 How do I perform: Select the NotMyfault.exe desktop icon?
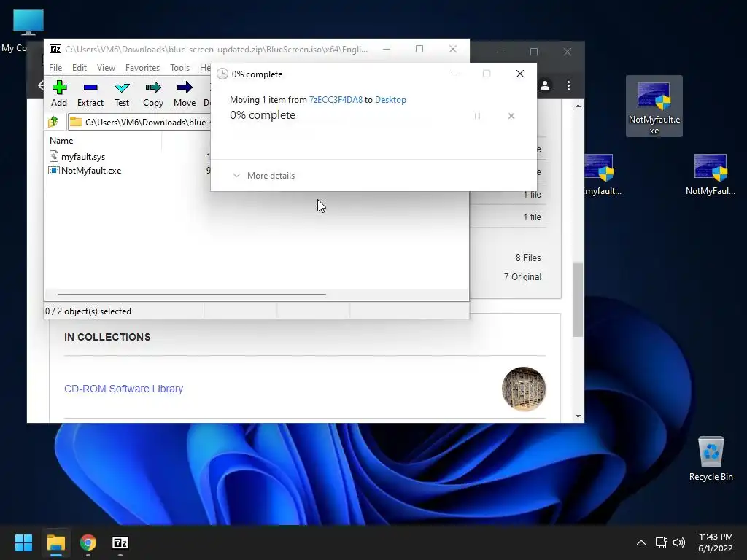click(654, 106)
